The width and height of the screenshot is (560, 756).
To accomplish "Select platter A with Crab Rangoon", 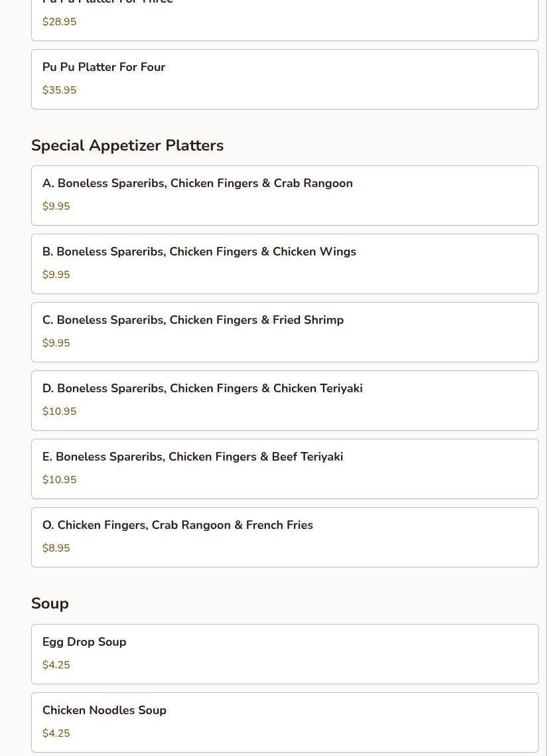I will (284, 195).
